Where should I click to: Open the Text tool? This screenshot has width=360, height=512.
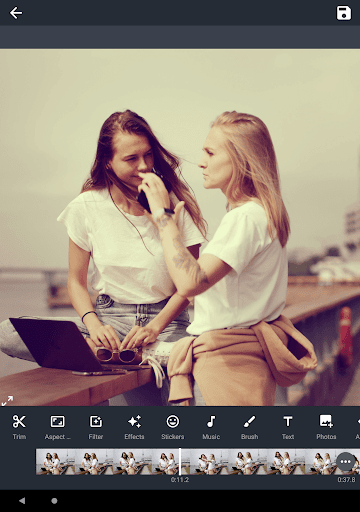click(x=288, y=427)
